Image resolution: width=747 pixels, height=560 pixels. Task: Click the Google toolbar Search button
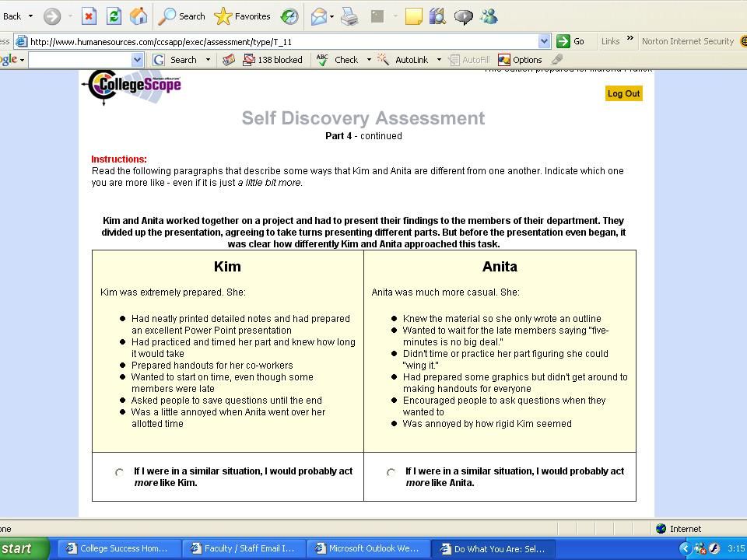(175, 60)
